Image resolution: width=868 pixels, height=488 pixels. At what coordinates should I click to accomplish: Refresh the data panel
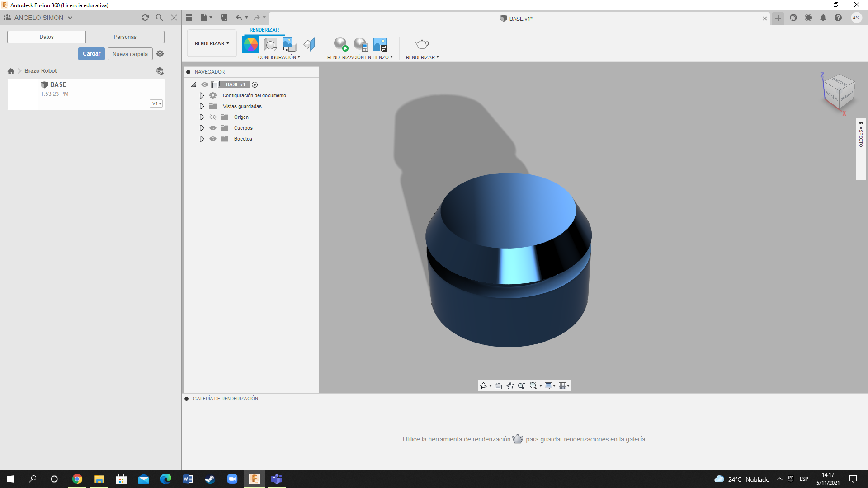pyautogui.click(x=145, y=18)
